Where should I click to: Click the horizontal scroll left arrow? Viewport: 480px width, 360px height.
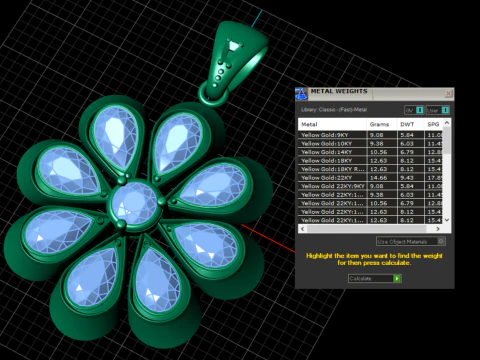303,229
